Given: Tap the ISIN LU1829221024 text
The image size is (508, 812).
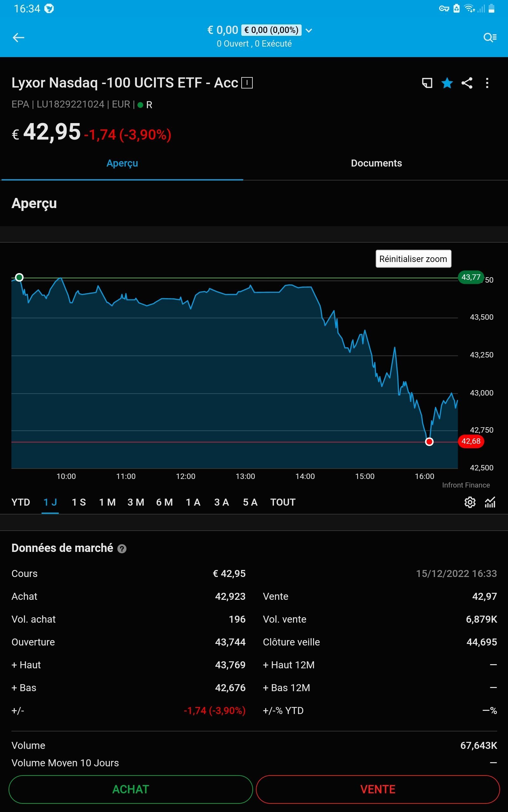Looking at the screenshot, I should pyautogui.click(x=70, y=104).
